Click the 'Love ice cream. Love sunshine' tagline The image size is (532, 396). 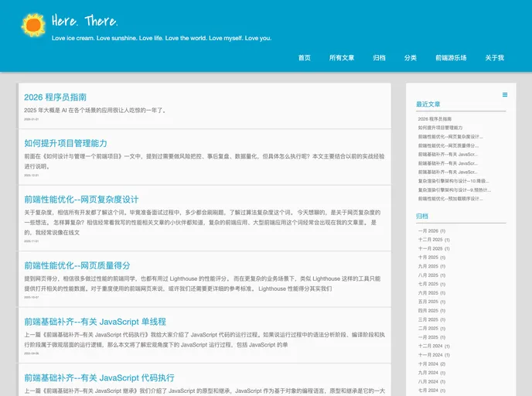(162, 38)
